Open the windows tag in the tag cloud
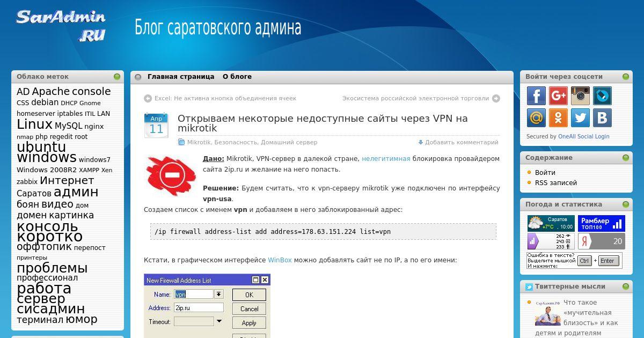Screen dimensions: 644x338 click(47, 158)
